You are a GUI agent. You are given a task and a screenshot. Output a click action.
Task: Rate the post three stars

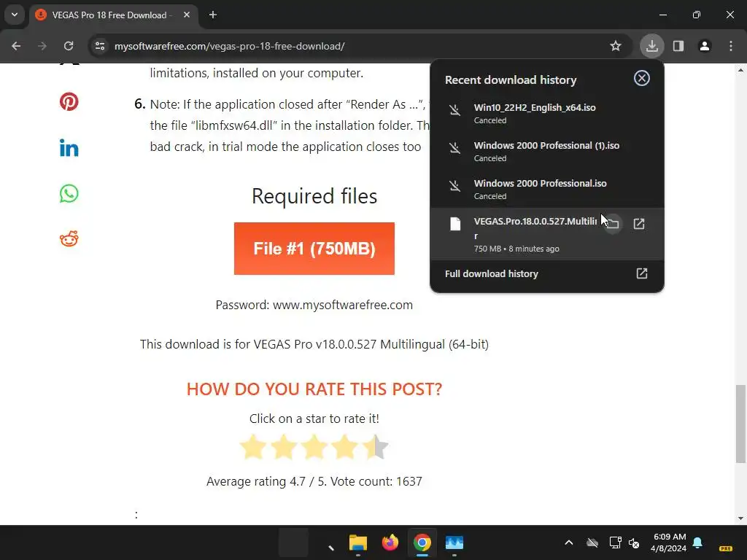click(314, 447)
